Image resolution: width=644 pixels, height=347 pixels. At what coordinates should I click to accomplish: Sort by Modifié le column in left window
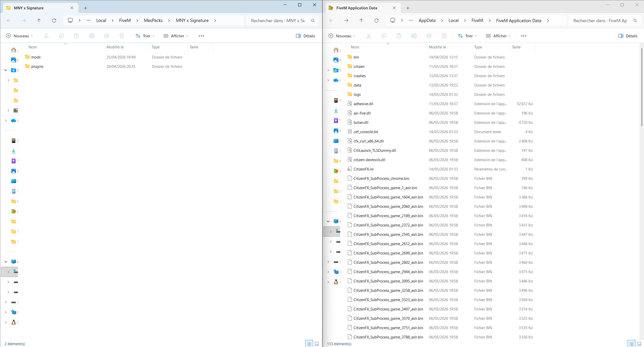(x=127, y=47)
